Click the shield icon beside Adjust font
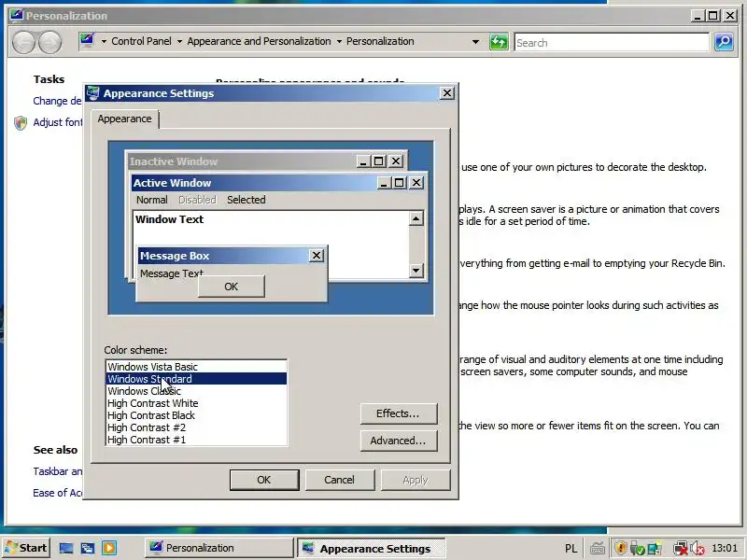This screenshot has height=560, width=747. tap(21, 123)
